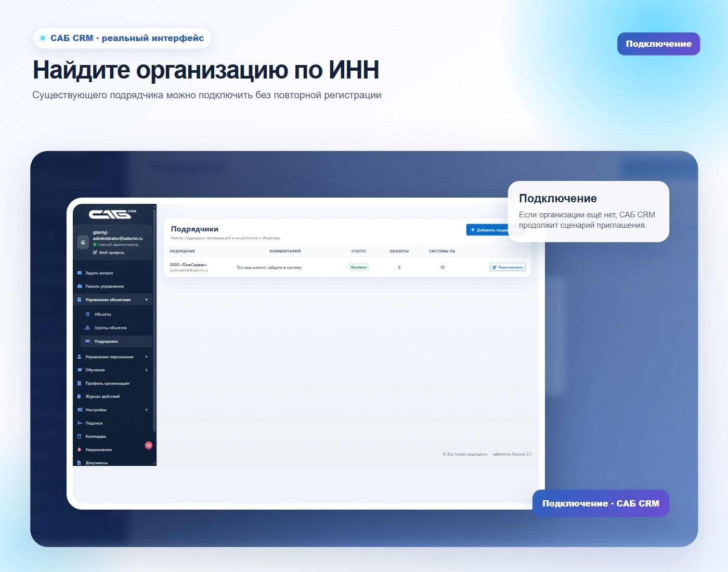Click the red 12 notifications badge

(x=148, y=445)
